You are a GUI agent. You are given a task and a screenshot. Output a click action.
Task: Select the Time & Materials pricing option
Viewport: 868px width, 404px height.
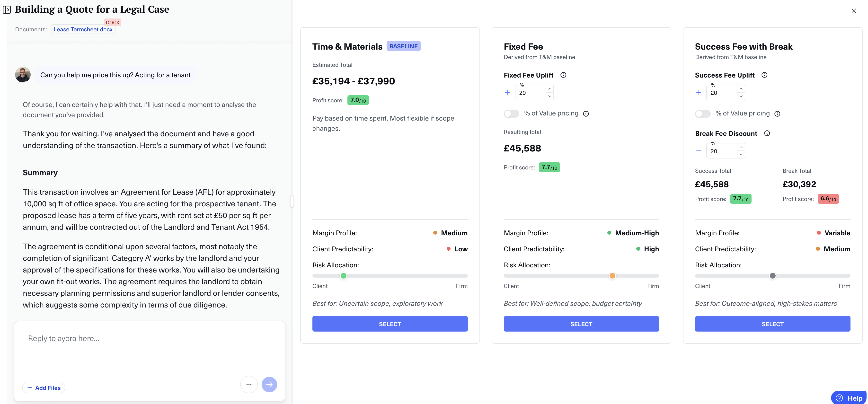[390, 324]
